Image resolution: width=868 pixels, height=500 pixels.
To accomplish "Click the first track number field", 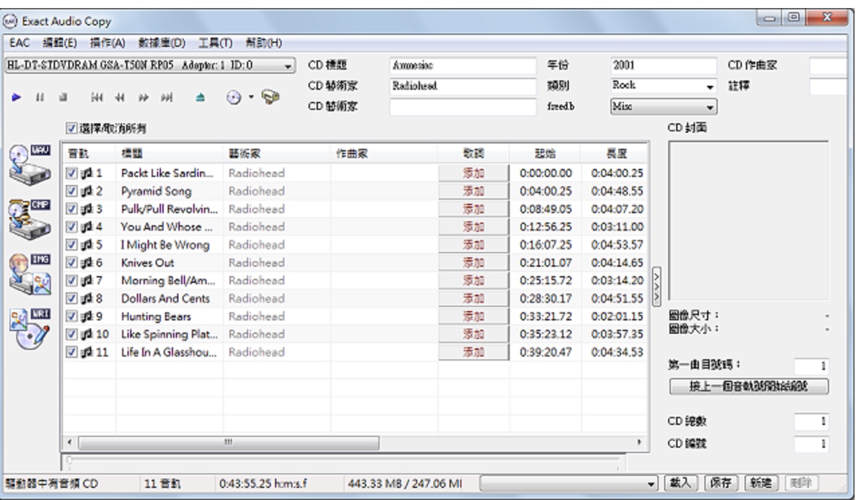I will click(x=812, y=366).
